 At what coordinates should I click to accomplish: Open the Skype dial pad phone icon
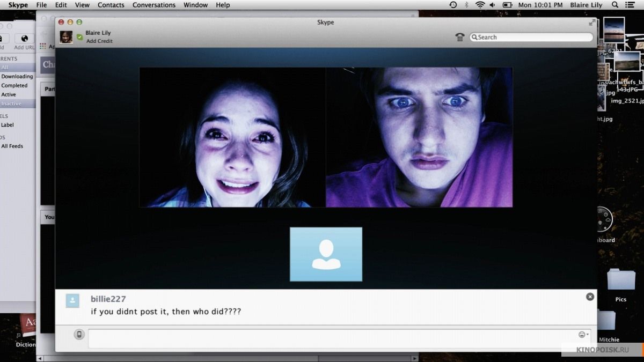pyautogui.click(x=459, y=37)
